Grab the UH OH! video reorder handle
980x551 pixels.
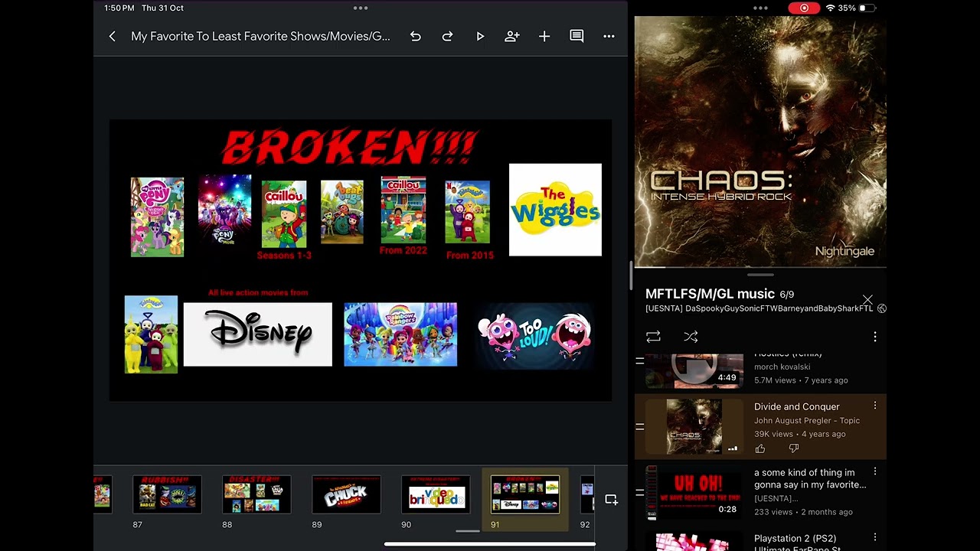[639, 493]
